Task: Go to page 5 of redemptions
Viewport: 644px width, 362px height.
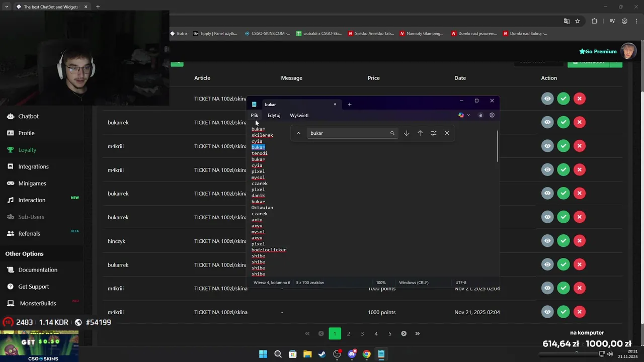Action: (390, 333)
